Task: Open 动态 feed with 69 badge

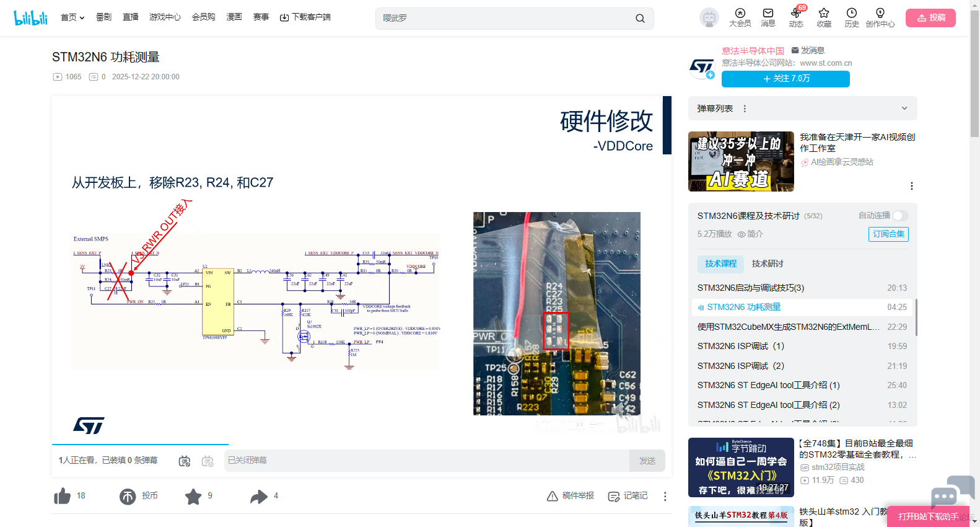Action: click(796, 18)
